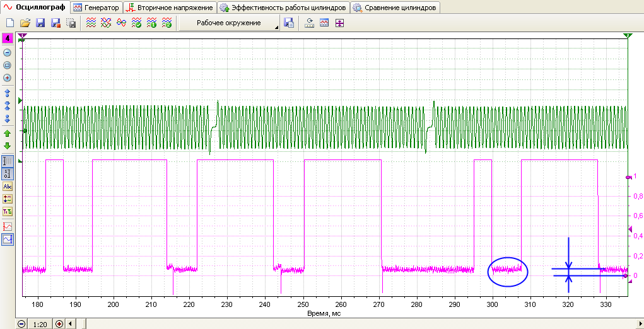Screen dimensions: 644x329
Task: Zoom in time scale with red plus button
Action: point(59,324)
